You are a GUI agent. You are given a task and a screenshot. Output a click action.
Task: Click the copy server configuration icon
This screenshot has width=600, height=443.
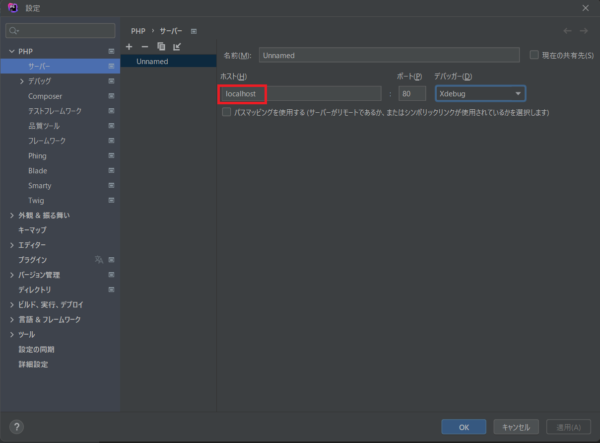coord(160,47)
